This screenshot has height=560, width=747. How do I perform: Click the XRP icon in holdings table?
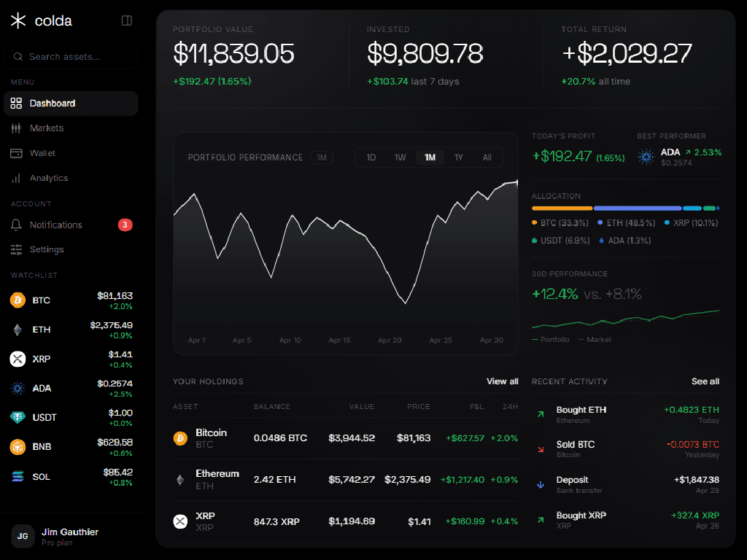pos(180,521)
